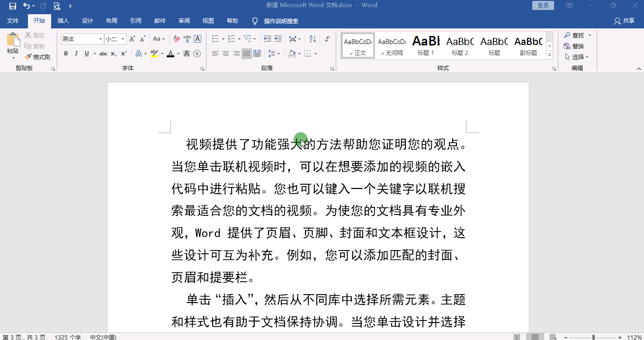Switch to the Design (设计) tab
Image resolution: width=644 pixels, height=340 pixels.
88,21
